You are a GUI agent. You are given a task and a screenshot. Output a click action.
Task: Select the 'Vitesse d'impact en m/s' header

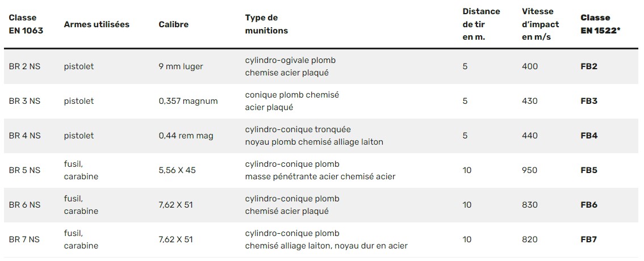tap(540, 24)
